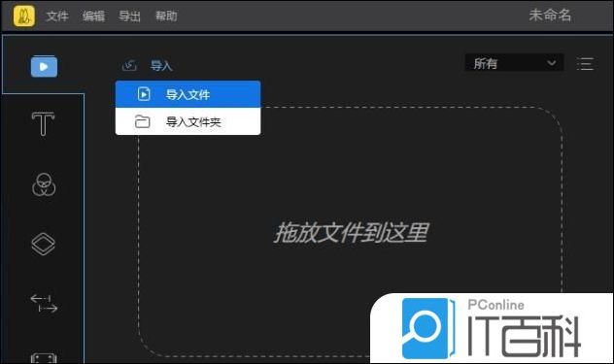The height and width of the screenshot is (364, 614).
Task: Open the transitions arrows icon
Action: [44, 303]
